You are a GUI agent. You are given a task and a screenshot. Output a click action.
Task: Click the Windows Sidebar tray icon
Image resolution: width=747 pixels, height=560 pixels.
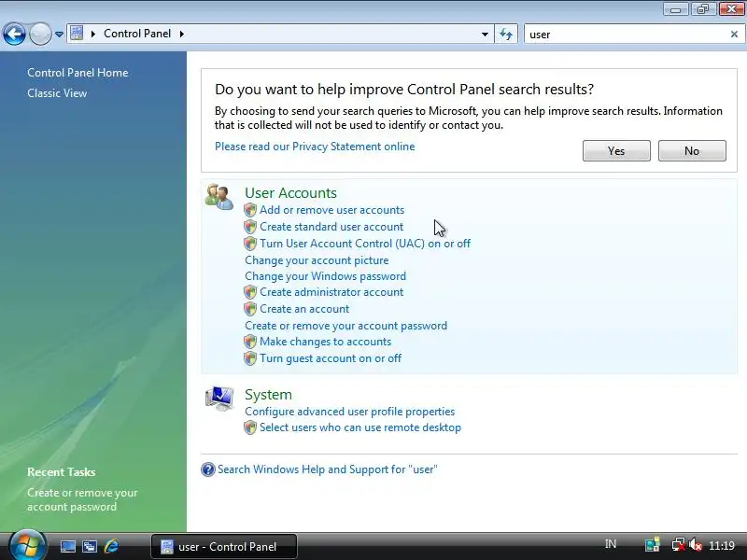point(652,545)
